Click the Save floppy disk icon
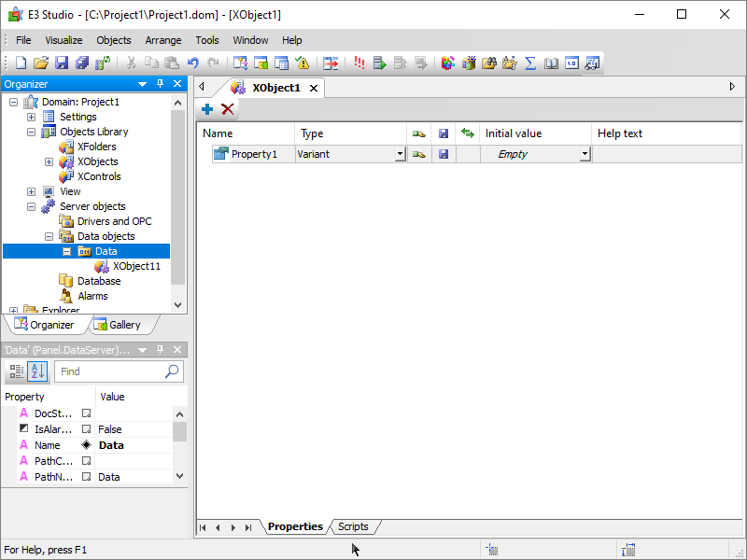Image resolution: width=747 pixels, height=560 pixels. [x=62, y=63]
